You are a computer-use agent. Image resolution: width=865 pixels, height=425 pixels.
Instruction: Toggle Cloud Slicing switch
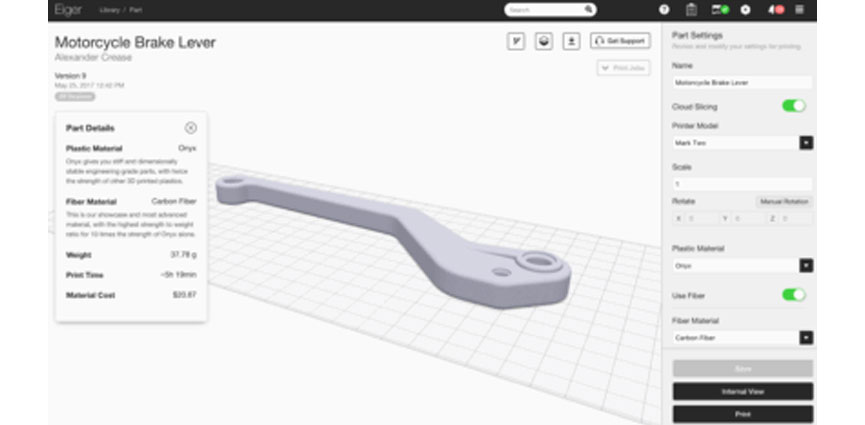click(x=794, y=106)
